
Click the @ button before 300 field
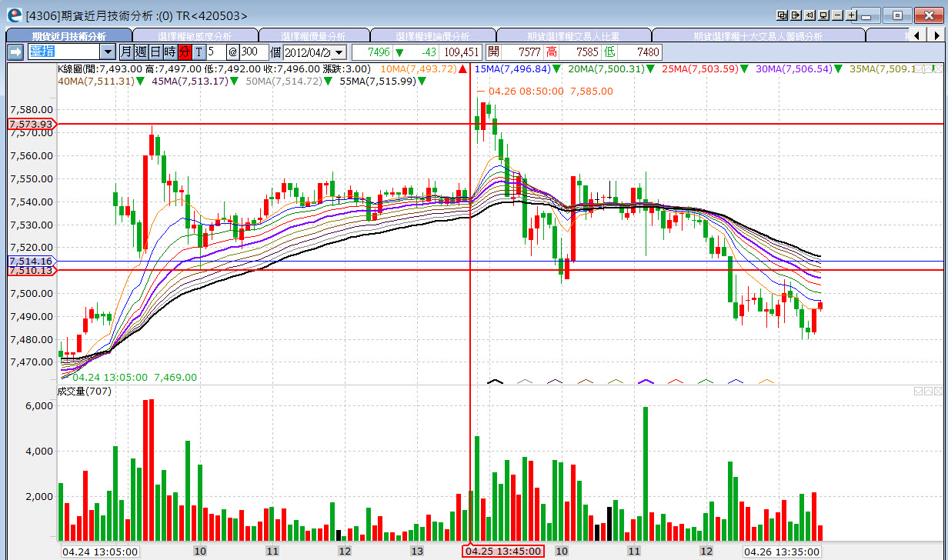point(233,52)
